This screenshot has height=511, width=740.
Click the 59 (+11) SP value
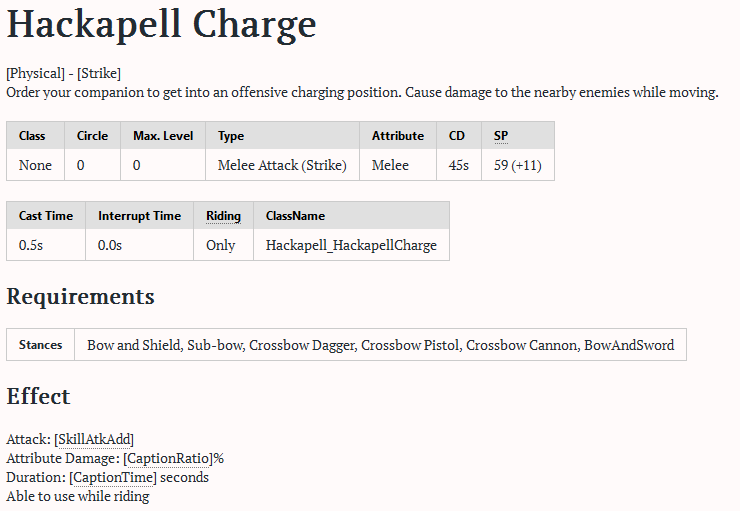(518, 165)
